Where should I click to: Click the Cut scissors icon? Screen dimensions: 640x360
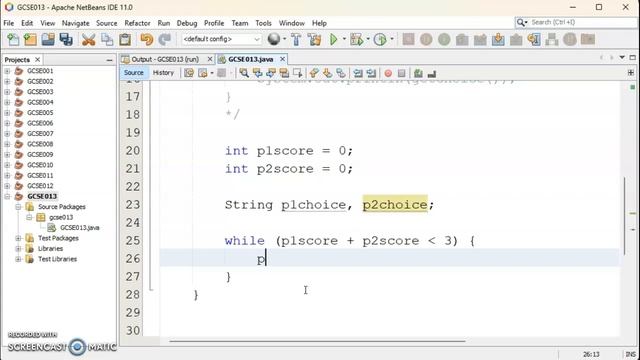(88, 40)
